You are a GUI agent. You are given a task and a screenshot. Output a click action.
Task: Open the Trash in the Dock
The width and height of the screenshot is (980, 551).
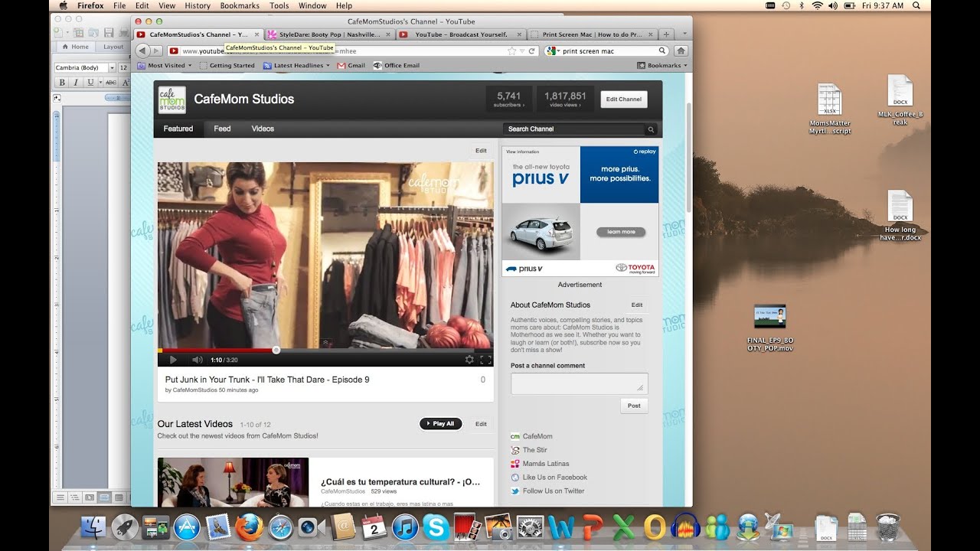pos(888,527)
